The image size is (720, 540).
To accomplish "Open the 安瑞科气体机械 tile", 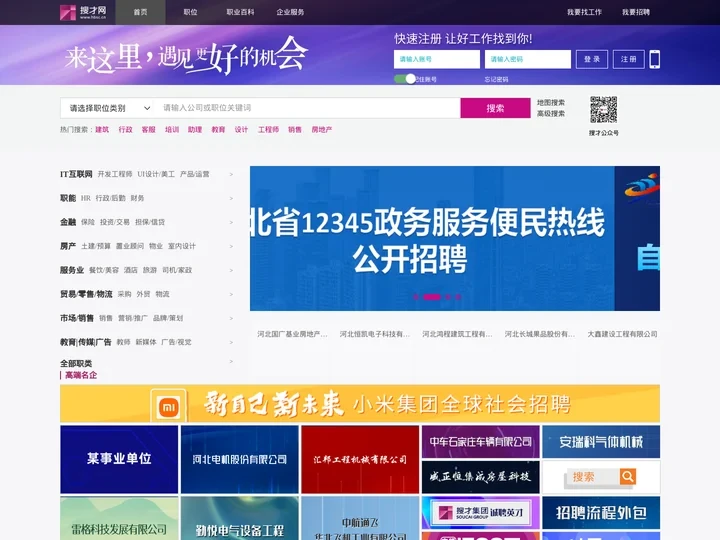I will [601, 442].
